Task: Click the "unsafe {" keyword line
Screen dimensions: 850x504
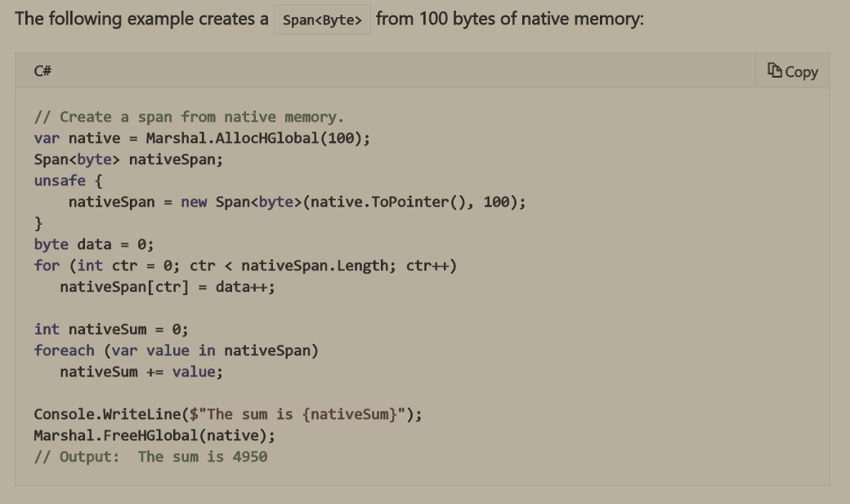Action: 69,181
